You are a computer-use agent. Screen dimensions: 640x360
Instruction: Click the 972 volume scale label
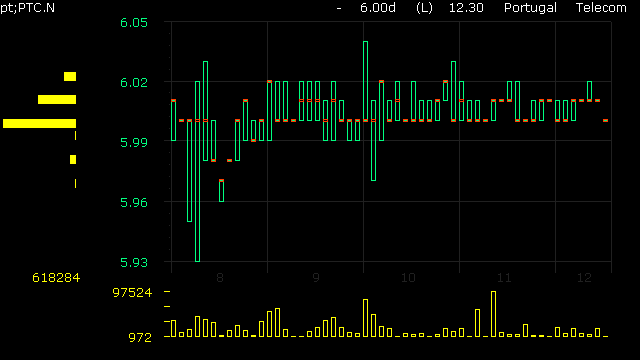point(140,338)
